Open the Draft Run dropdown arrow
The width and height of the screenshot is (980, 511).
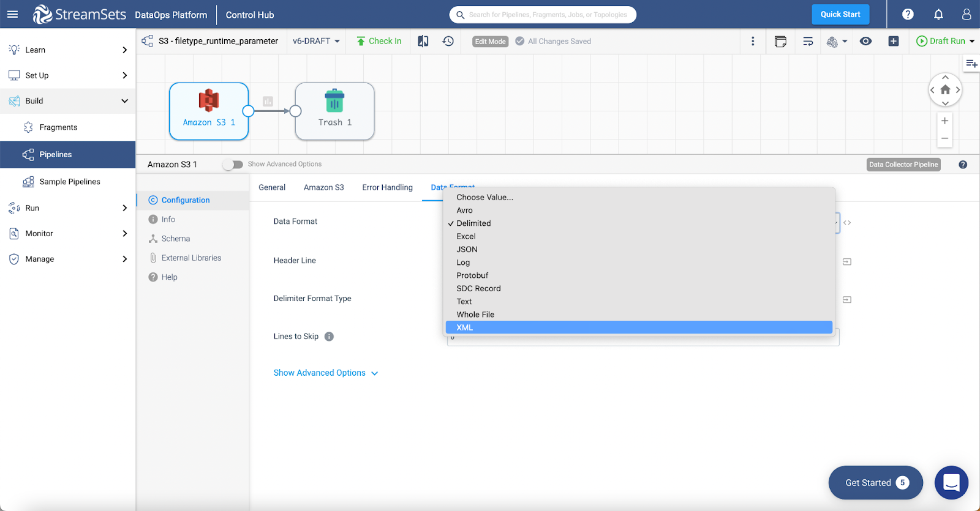click(972, 41)
